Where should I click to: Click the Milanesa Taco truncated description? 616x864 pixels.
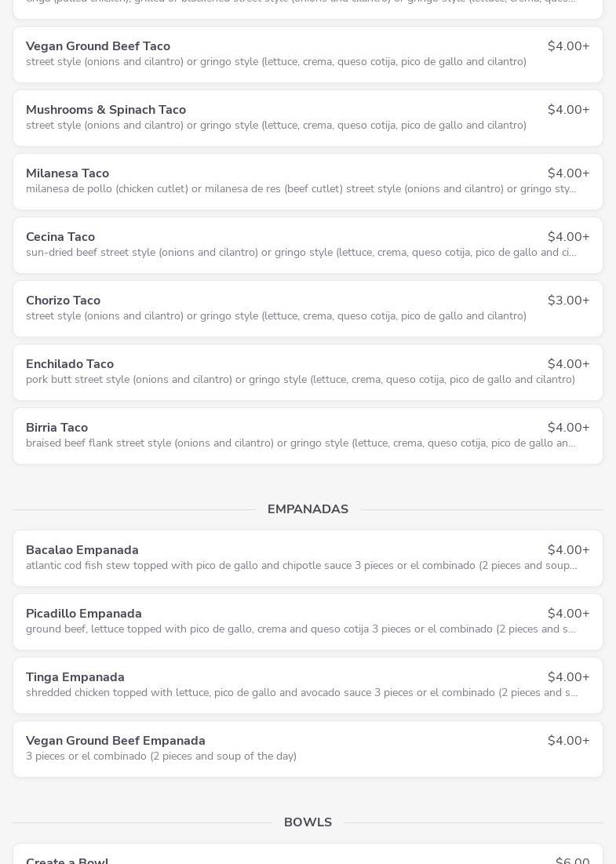[301, 189]
